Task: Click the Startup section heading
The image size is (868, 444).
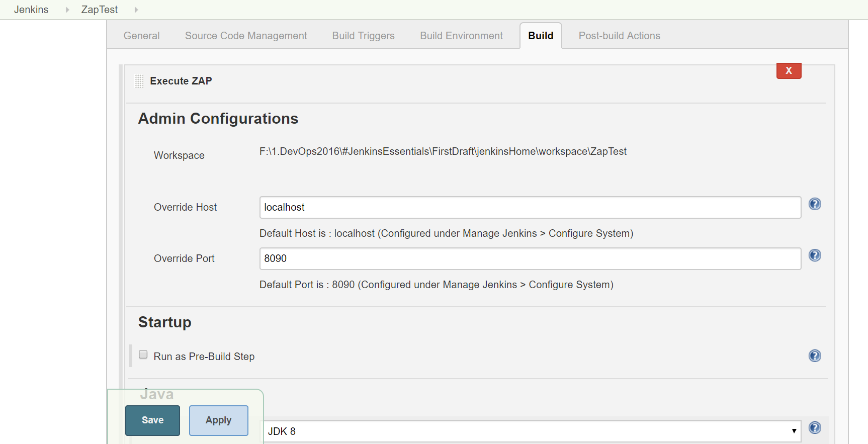Action: (x=165, y=322)
